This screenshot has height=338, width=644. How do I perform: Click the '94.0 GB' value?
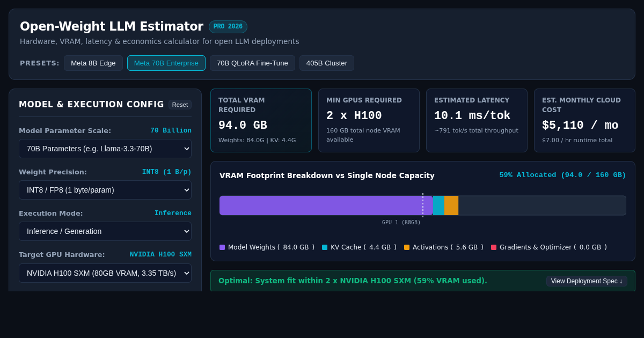click(243, 126)
